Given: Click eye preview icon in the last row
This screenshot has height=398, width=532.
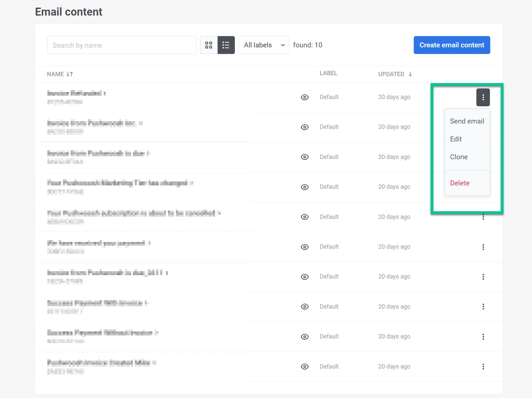Looking at the screenshot, I should [x=305, y=367].
